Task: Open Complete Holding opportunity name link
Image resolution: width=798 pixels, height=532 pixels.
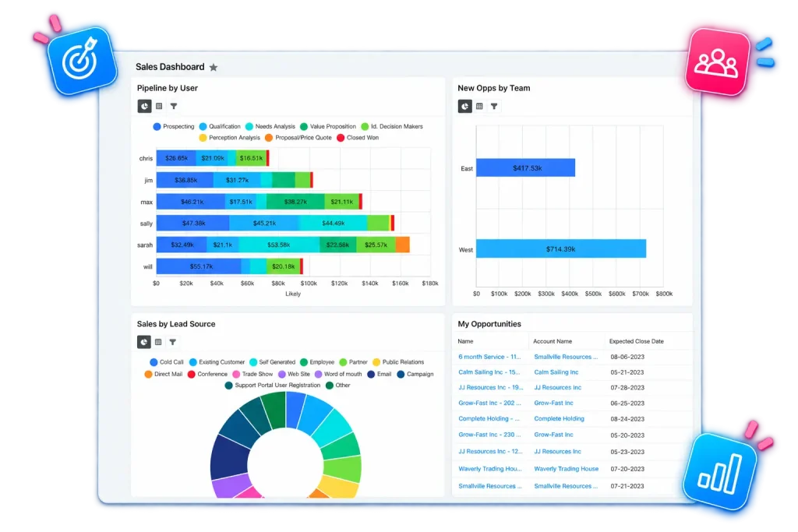Action: pyautogui.click(x=489, y=418)
